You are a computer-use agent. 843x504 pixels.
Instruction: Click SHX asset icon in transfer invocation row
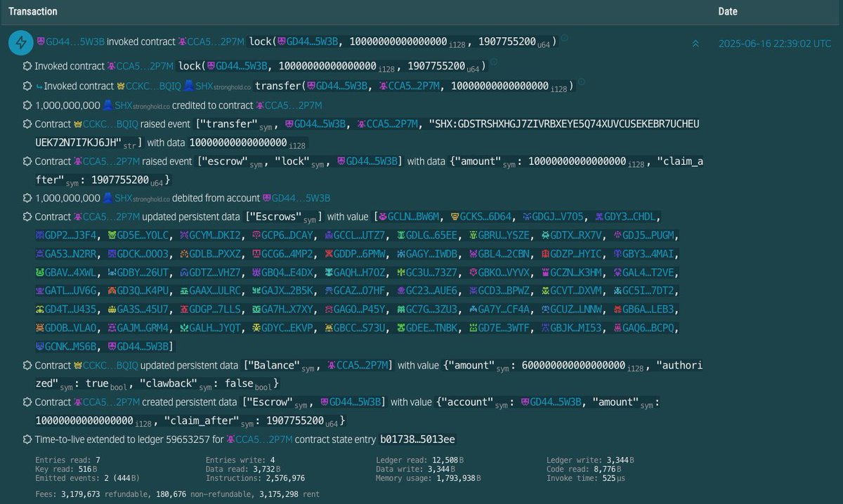pos(188,86)
